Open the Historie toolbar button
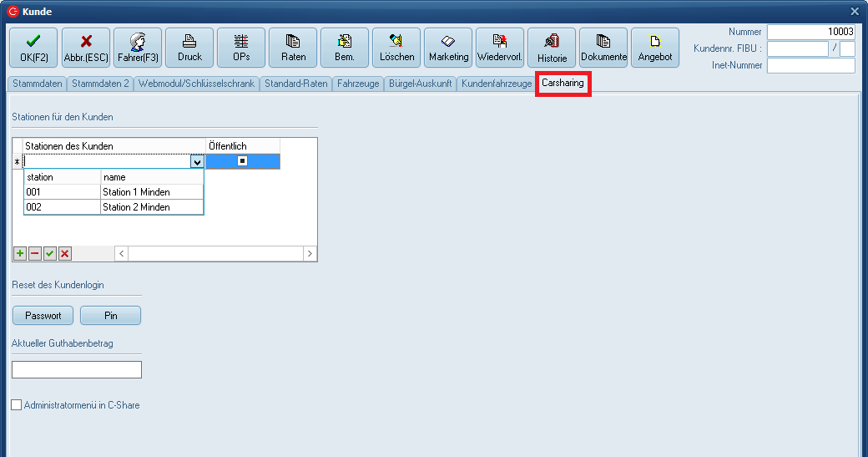Screen dimensions: 868x457 [x=552, y=48]
